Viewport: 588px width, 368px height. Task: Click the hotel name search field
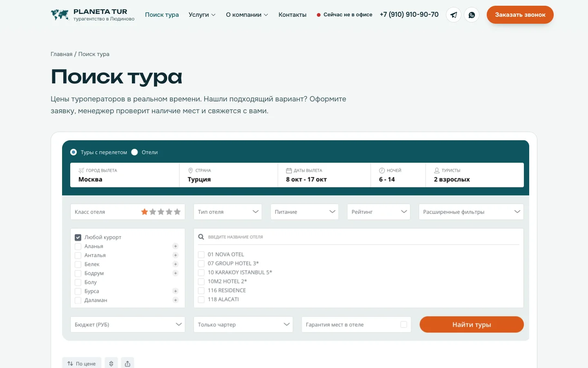359,237
